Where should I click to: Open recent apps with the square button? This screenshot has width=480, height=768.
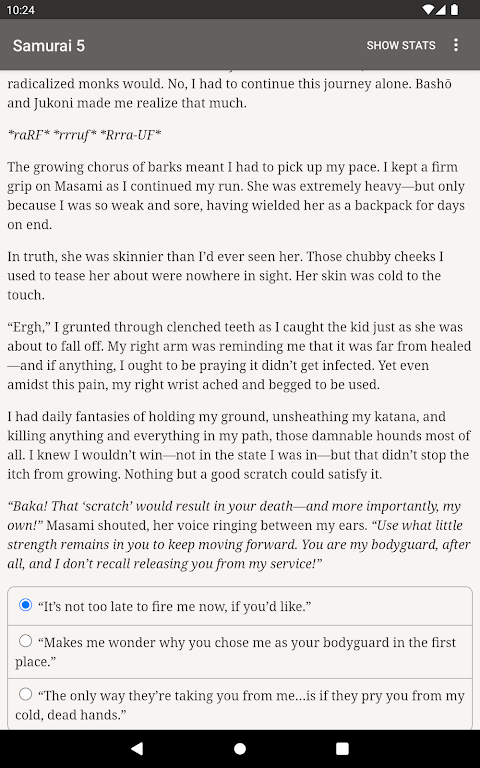coord(342,748)
